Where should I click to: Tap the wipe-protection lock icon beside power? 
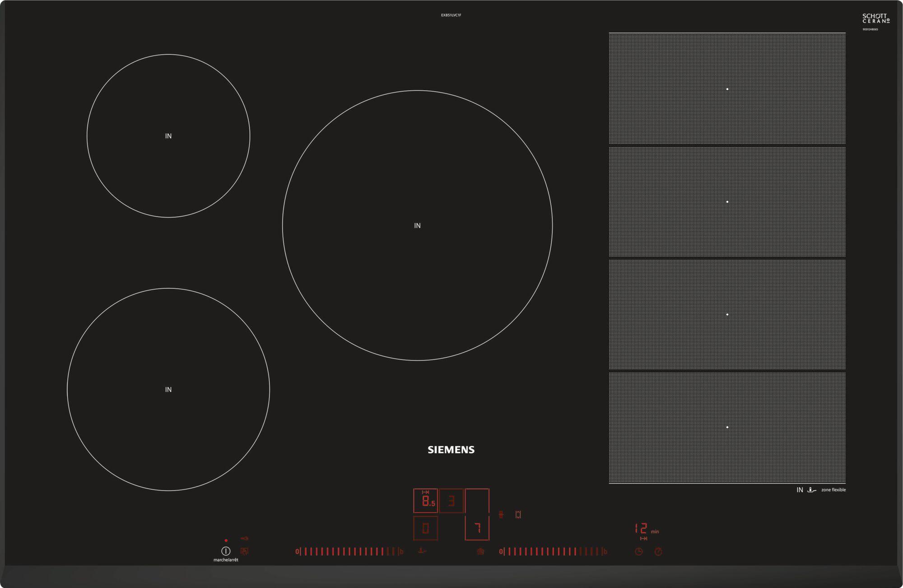click(244, 551)
